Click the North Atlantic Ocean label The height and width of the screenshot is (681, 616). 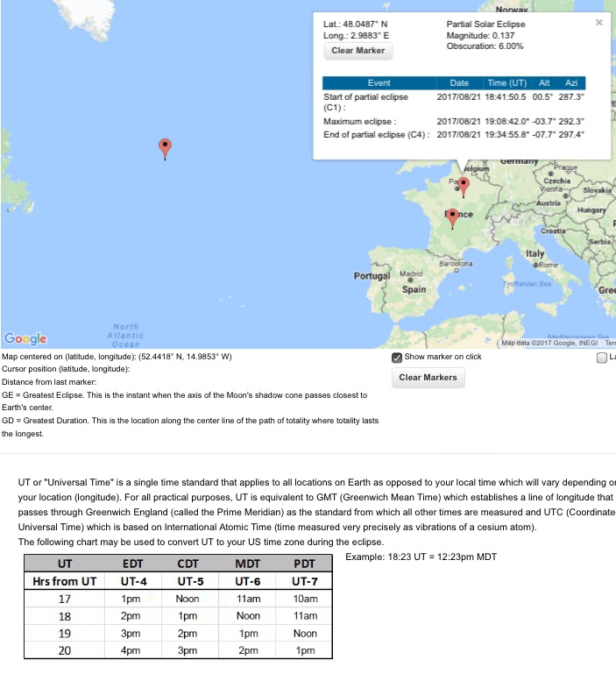(125, 336)
